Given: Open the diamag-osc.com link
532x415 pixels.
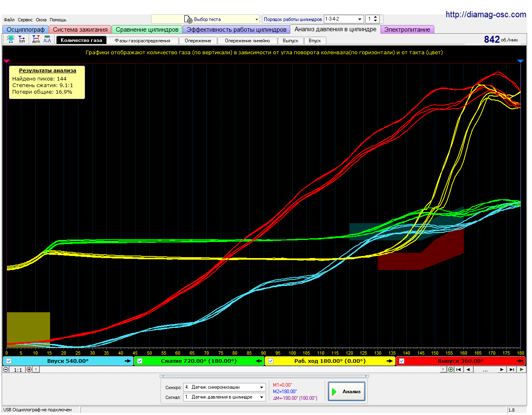Looking at the screenshot, I should 486,14.
